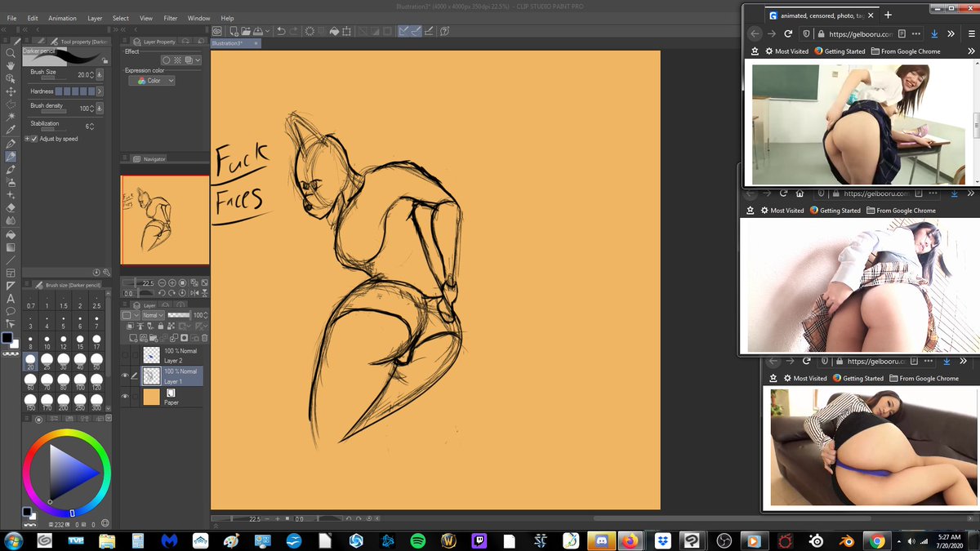Open the Brush density dynamics button
The image size is (980, 551).
point(100,108)
